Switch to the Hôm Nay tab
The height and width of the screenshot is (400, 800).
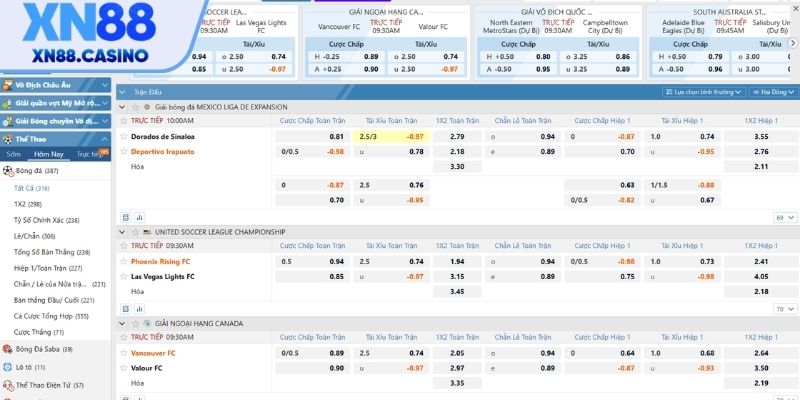tap(48, 154)
